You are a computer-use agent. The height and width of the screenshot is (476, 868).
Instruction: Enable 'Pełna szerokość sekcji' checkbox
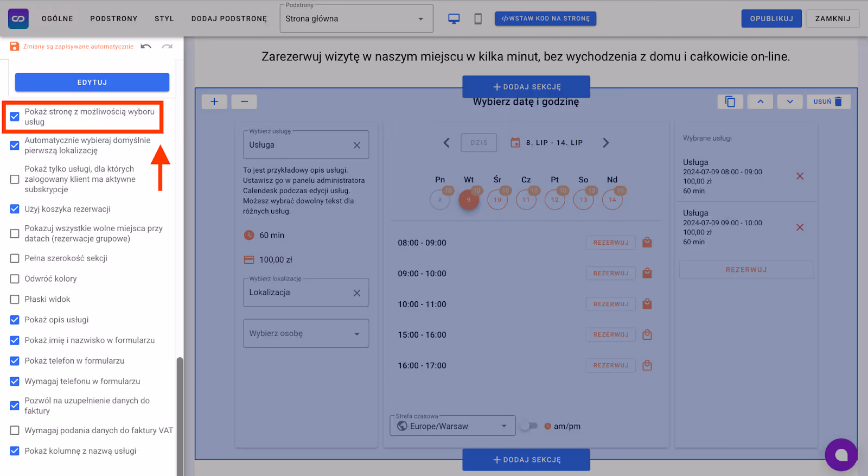tap(15, 258)
